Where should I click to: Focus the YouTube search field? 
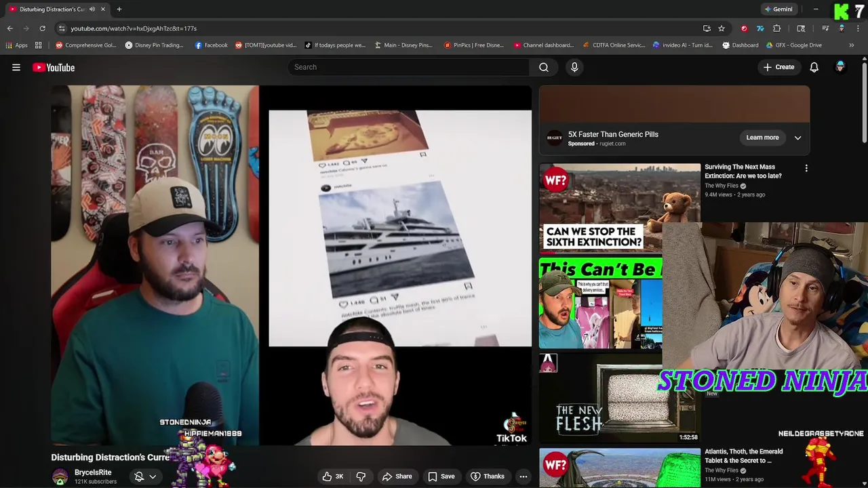[x=409, y=67]
